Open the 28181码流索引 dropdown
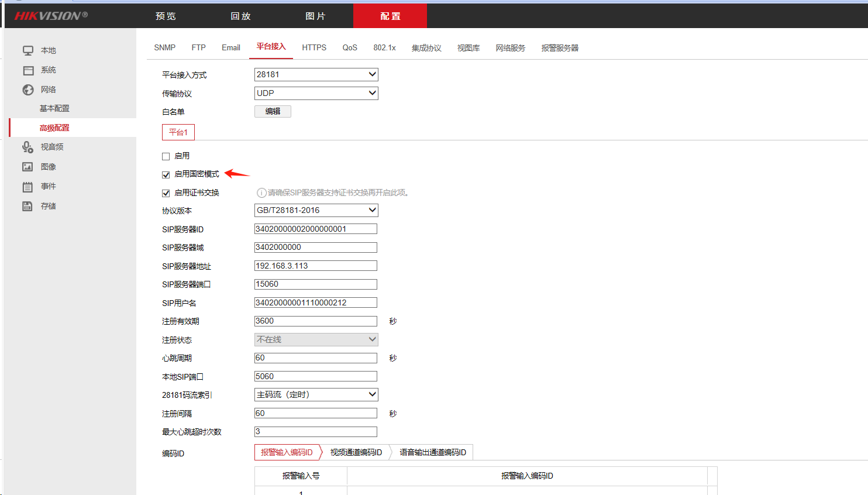 [316, 394]
